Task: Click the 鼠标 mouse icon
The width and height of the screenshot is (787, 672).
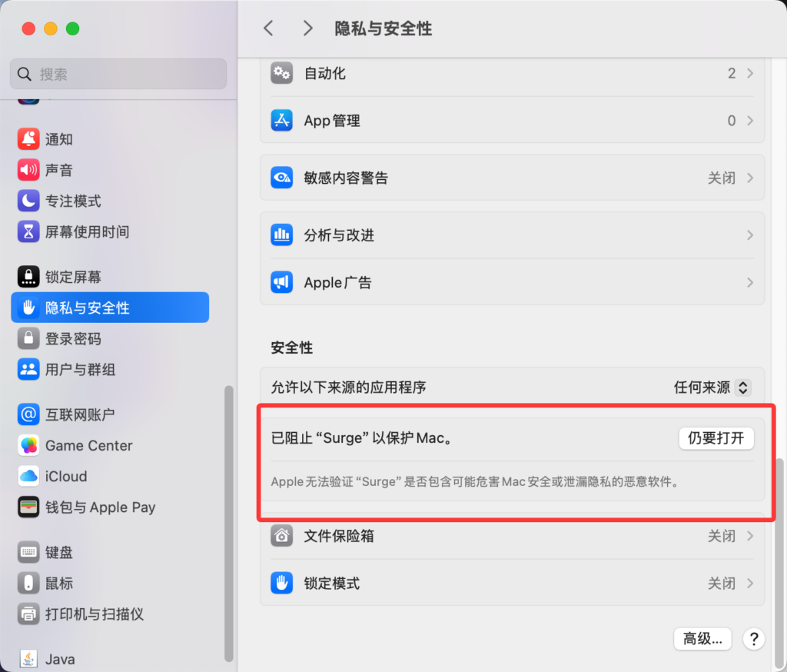Action: (28, 583)
